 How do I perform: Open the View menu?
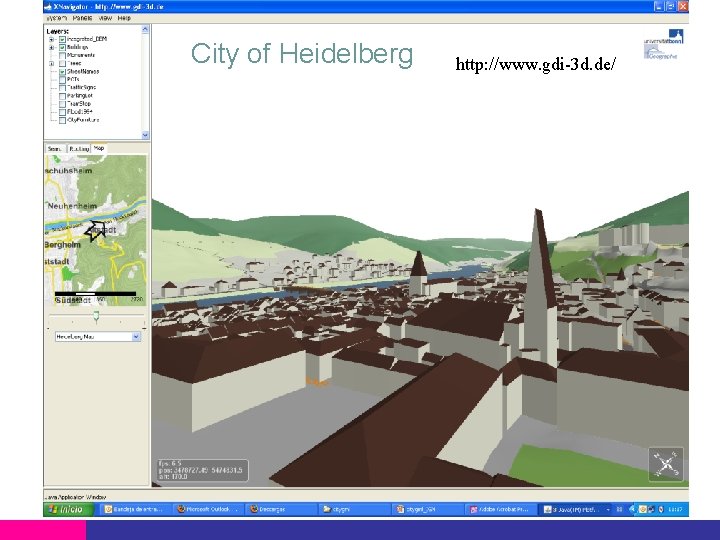point(105,18)
